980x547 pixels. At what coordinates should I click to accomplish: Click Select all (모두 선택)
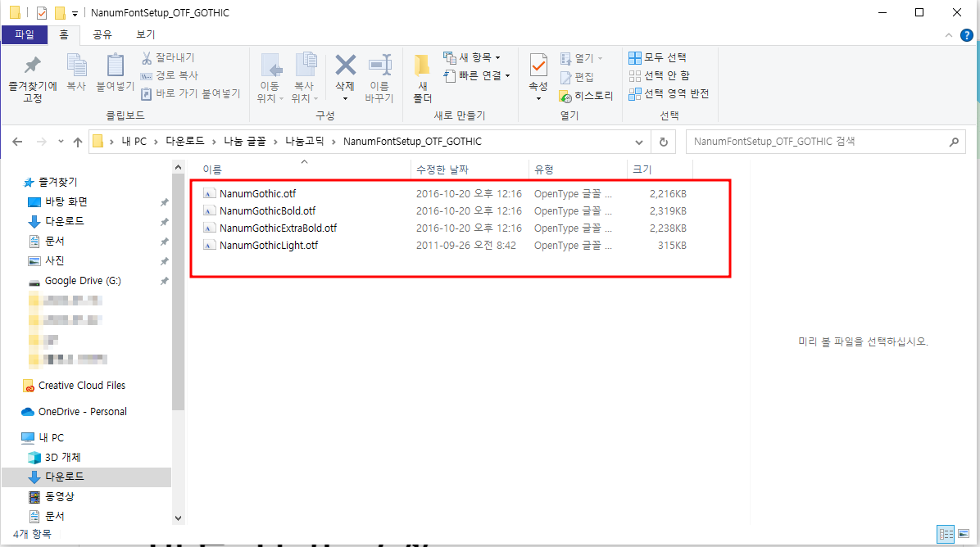pos(657,57)
